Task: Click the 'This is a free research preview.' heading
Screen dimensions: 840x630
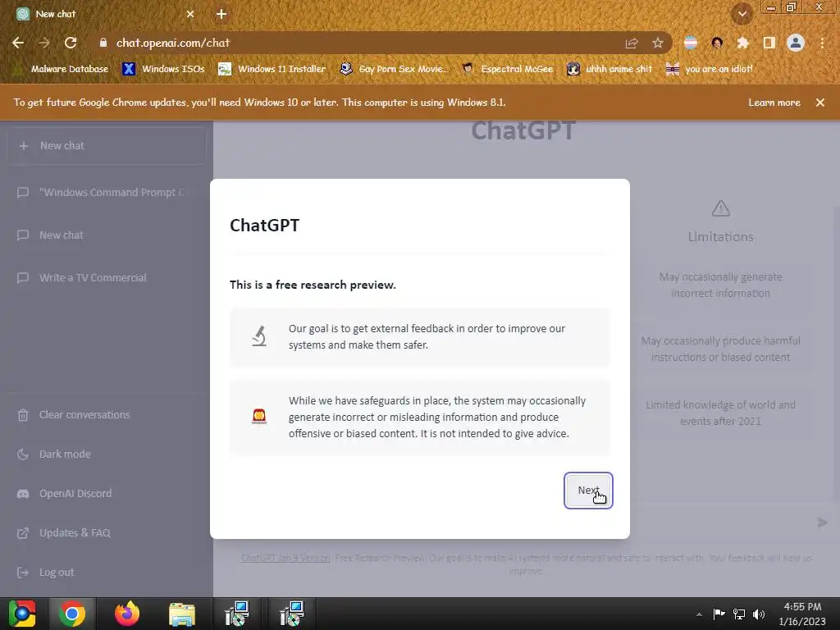Action: click(x=313, y=285)
